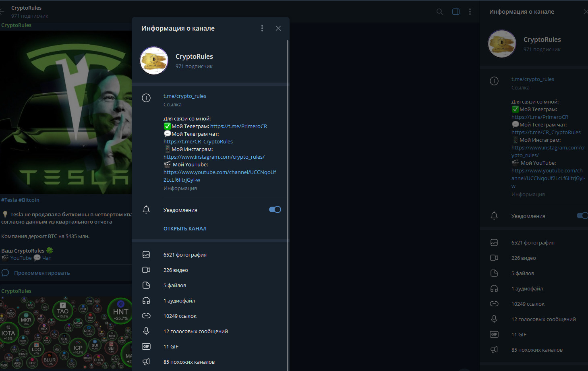Click the search icon in the chat header
Screen dimensions: 588x371
coord(440,12)
